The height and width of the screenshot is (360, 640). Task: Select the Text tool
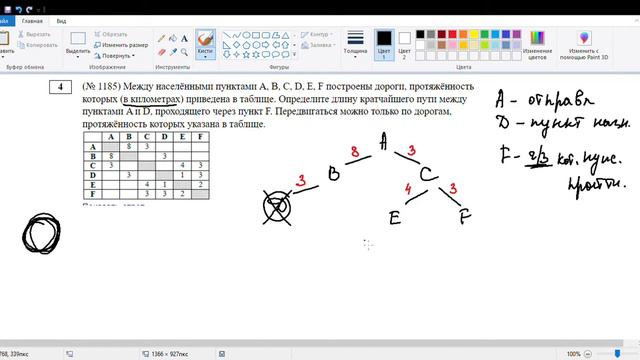[x=184, y=39]
